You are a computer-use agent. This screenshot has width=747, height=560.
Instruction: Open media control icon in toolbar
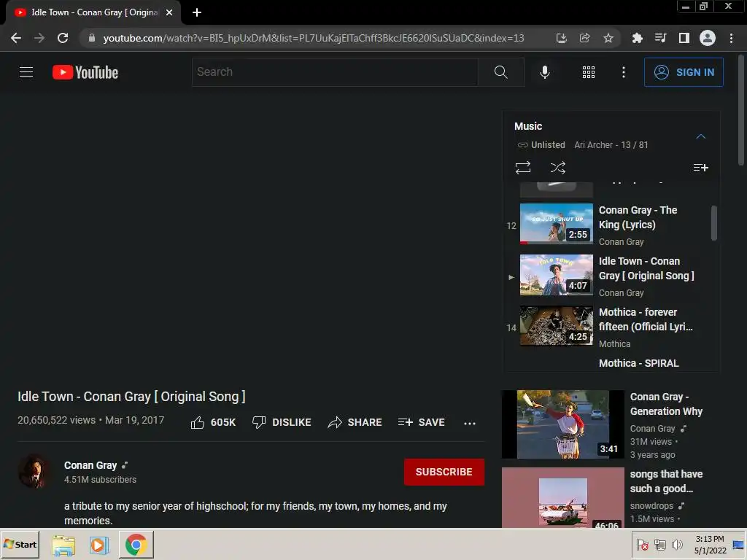coord(660,38)
